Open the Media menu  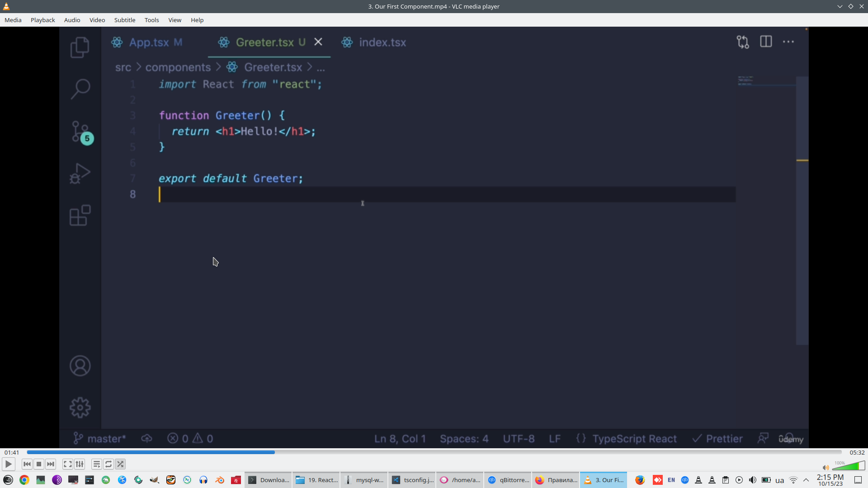click(13, 20)
